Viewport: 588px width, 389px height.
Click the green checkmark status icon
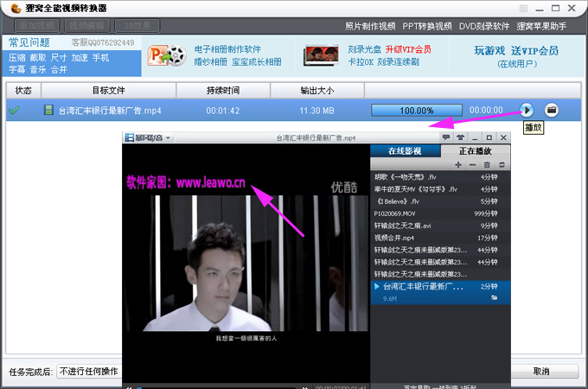[x=14, y=110]
